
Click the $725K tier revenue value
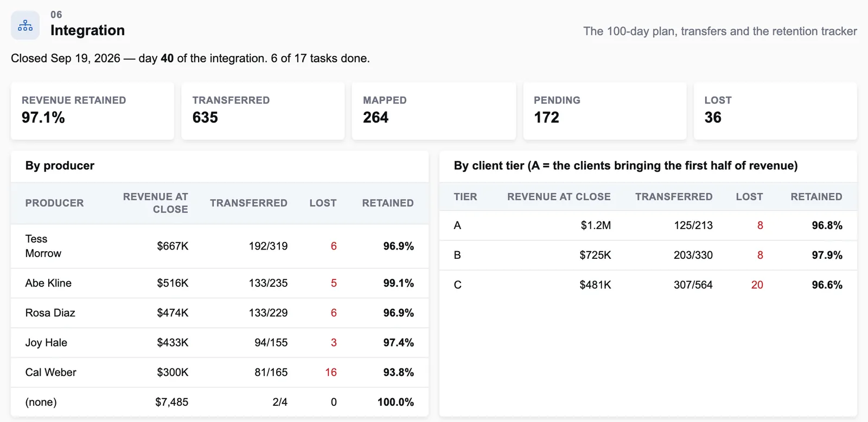595,255
